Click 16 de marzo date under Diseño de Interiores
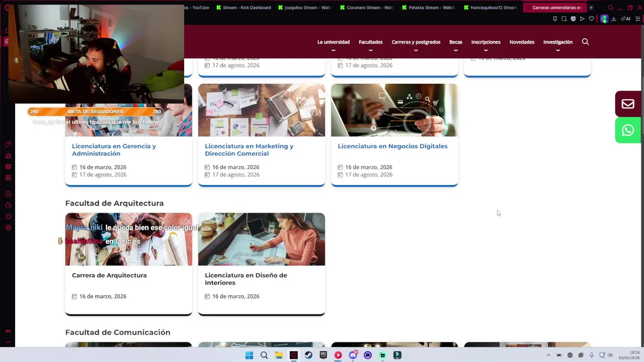Screen dimensions: 644x362 coord(235,296)
